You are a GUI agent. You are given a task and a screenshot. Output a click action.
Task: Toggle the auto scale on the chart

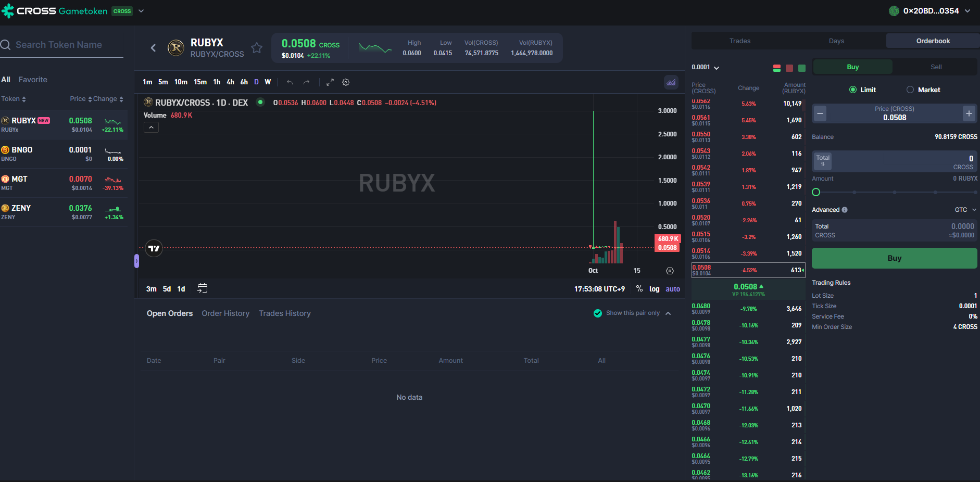[x=673, y=289]
